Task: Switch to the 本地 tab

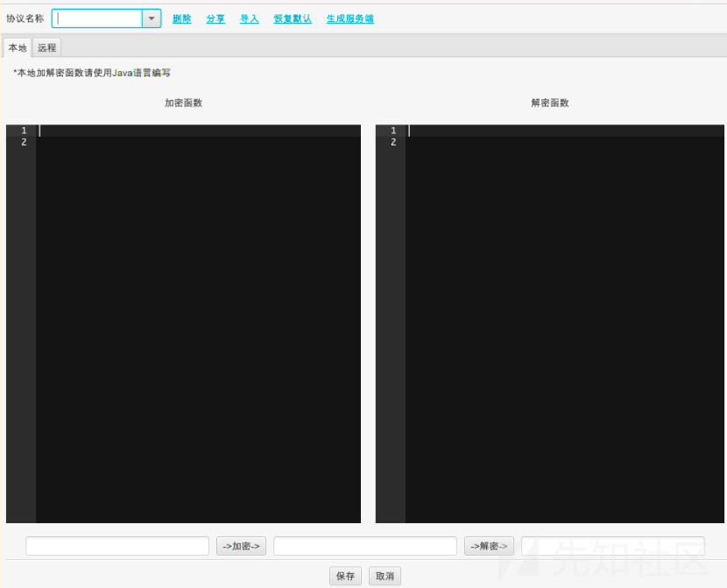Action: tap(18, 48)
